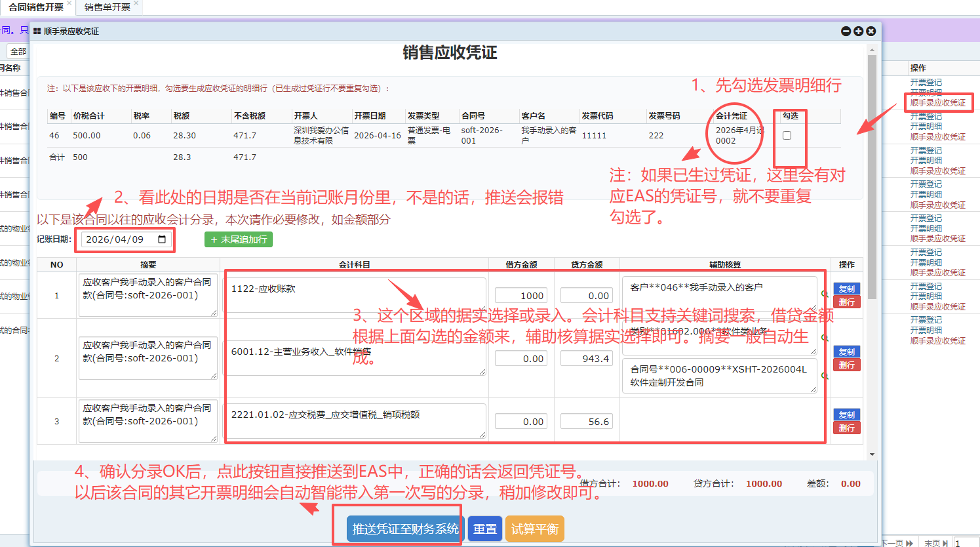Click the 末页 last-page arrow in pagination
The width and height of the screenshot is (980, 547).
click(x=945, y=543)
